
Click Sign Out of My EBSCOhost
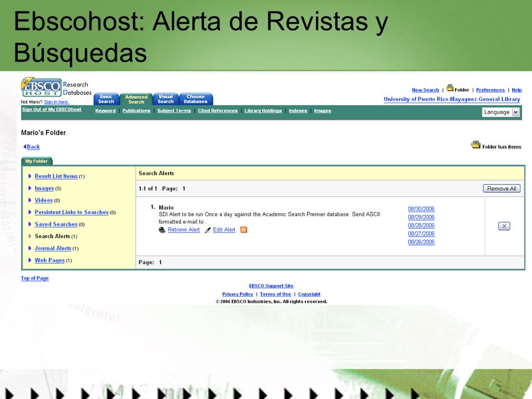point(52,109)
